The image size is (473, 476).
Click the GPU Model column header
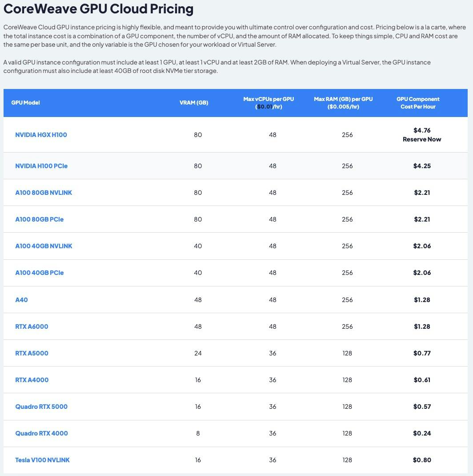point(25,103)
